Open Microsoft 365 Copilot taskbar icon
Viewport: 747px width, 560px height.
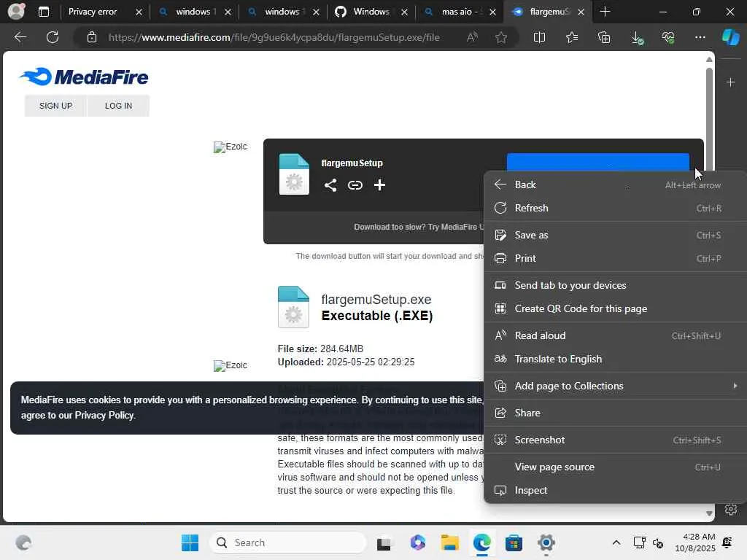417,542
